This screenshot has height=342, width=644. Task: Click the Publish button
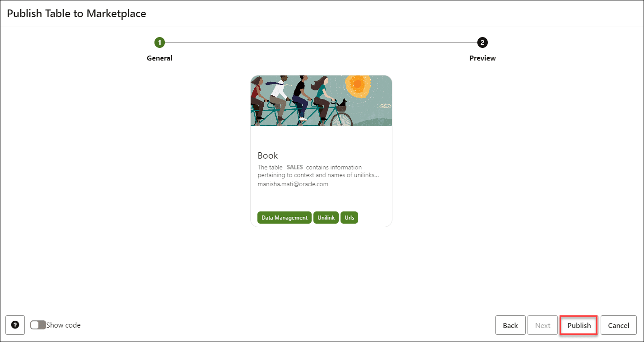coord(579,325)
